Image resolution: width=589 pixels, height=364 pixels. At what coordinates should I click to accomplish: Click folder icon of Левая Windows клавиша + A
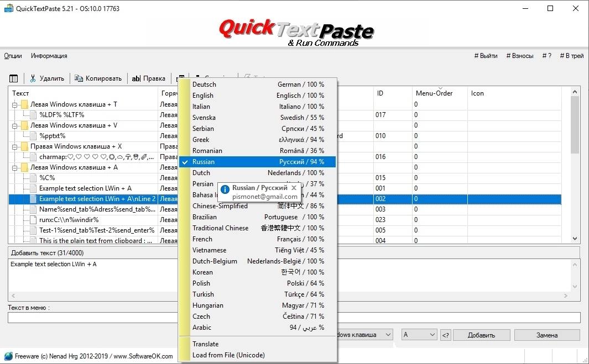pyautogui.click(x=24, y=167)
